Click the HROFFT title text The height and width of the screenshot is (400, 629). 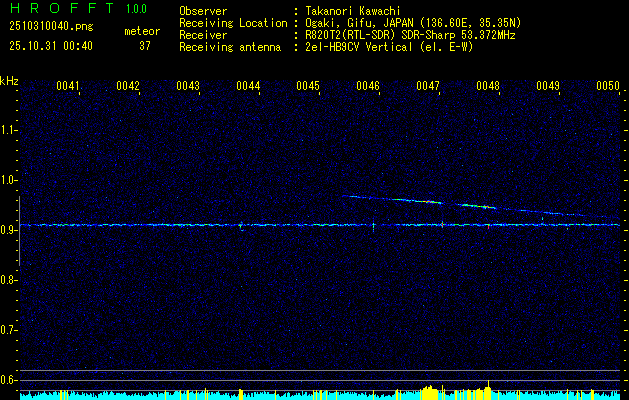pyautogui.click(x=57, y=10)
